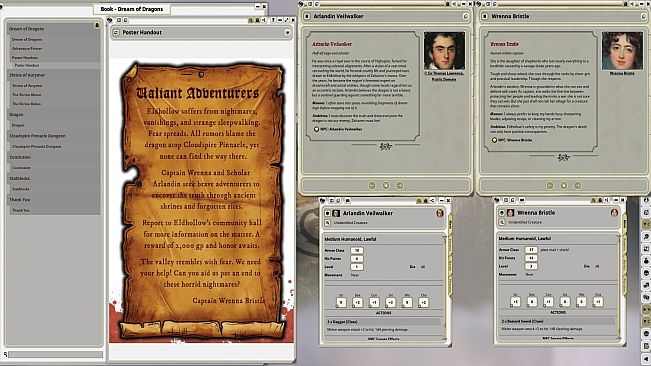The image size is (651, 366).
Task: Go to next page in Arlandin story window
Action: [x=399, y=185]
